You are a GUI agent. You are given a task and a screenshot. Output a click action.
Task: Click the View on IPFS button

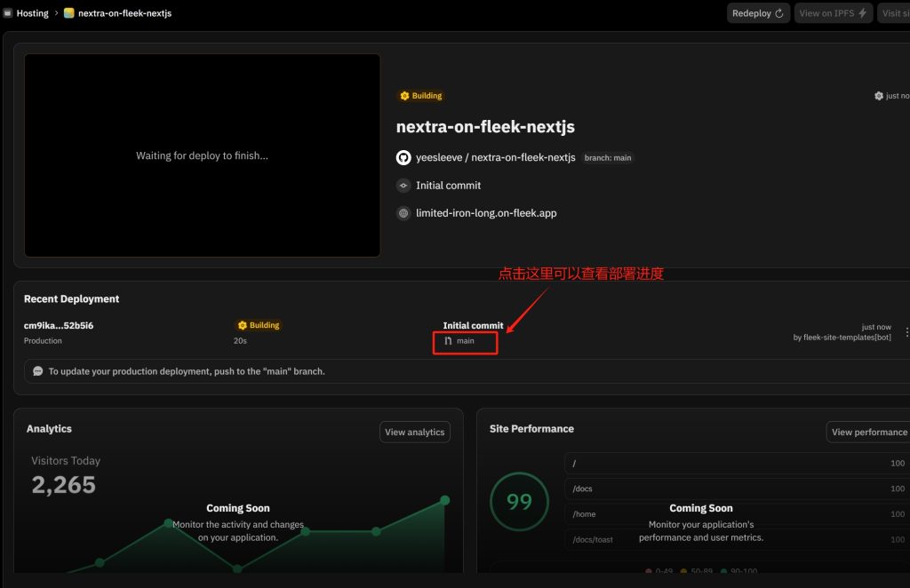point(833,12)
